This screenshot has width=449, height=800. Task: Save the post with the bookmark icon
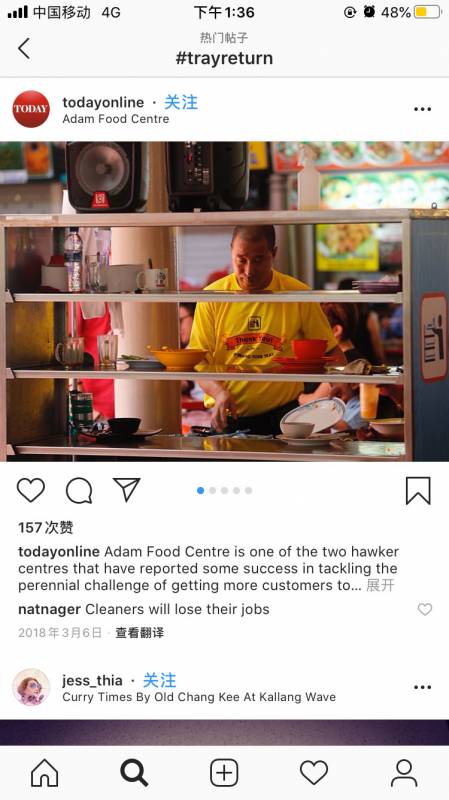coord(418,491)
